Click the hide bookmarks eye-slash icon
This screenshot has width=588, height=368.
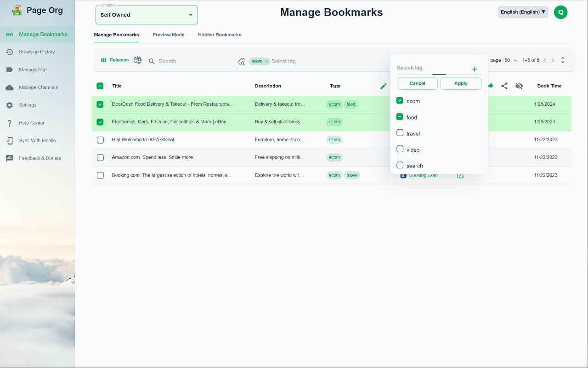tap(519, 86)
